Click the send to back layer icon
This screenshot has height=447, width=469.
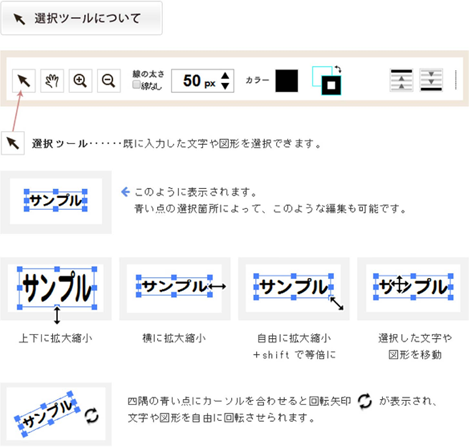point(431,80)
